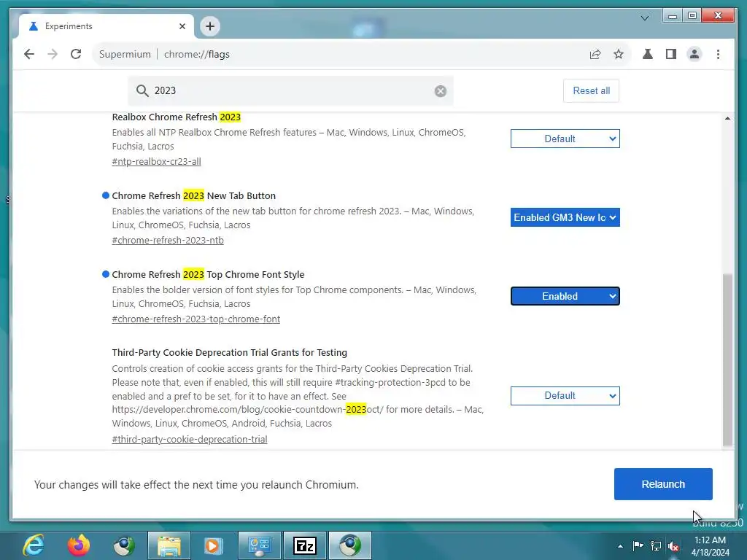Open the profile avatar menu
Screen dimensions: 747x560
point(694,54)
